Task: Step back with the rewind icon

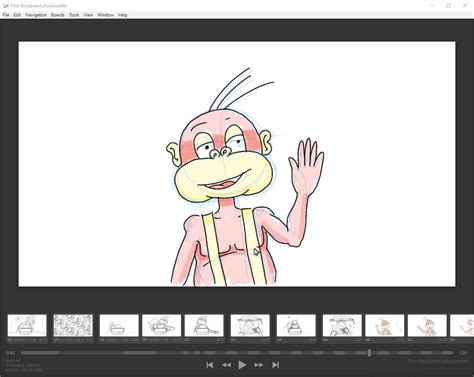Action: pos(226,365)
